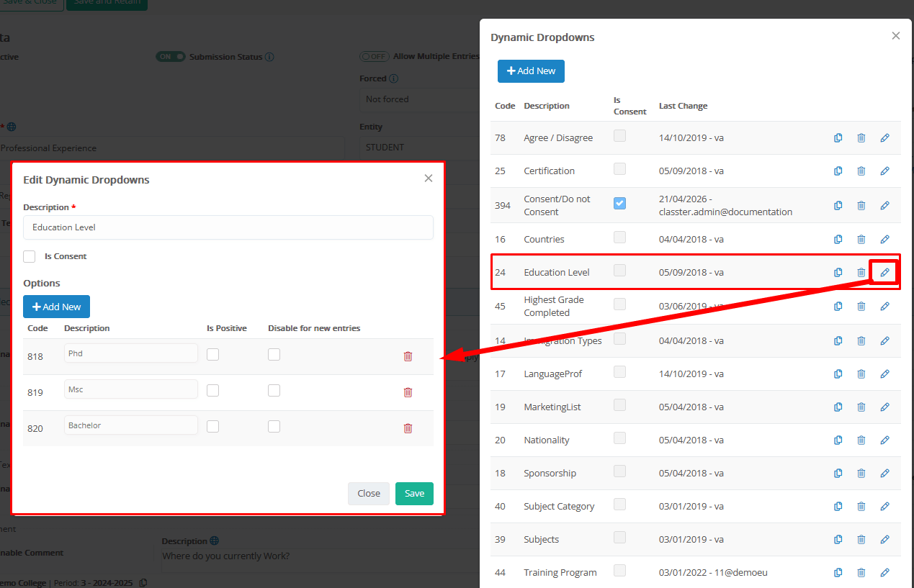The image size is (914, 588).
Task: Click the Training Program edit pencil
Action: tap(884, 573)
